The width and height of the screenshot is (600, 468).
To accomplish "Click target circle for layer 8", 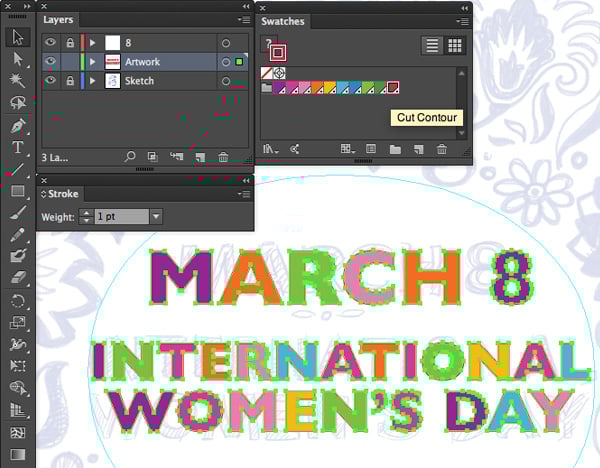I will (226, 43).
